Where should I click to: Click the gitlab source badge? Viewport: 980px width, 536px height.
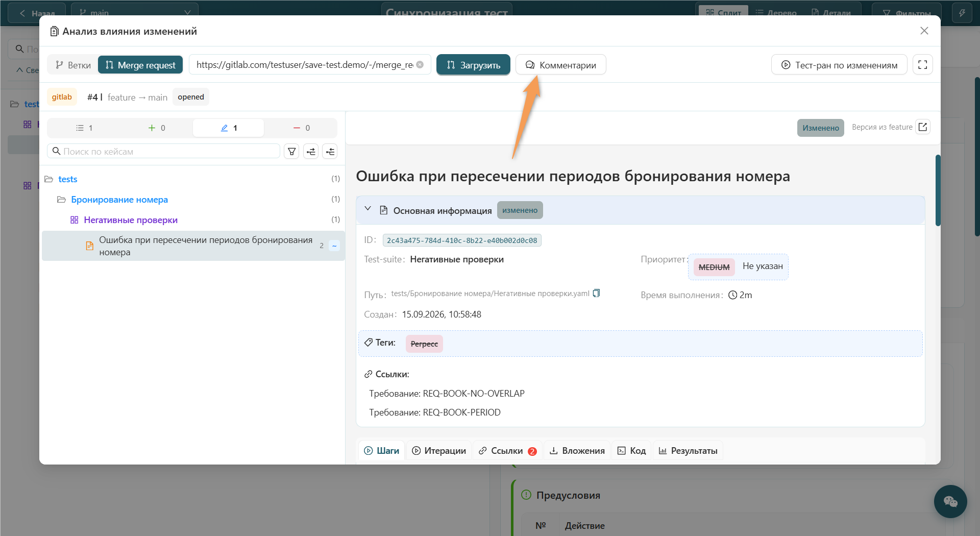(62, 97)
